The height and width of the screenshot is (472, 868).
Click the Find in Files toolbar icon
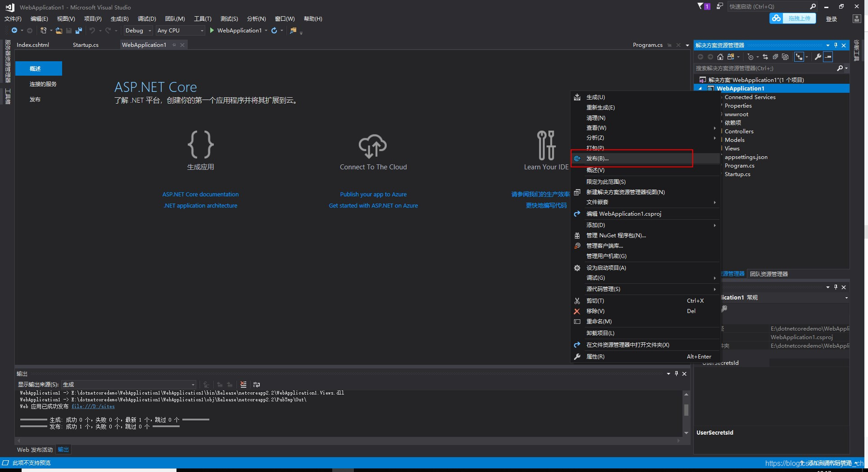(x=293, y=31)
